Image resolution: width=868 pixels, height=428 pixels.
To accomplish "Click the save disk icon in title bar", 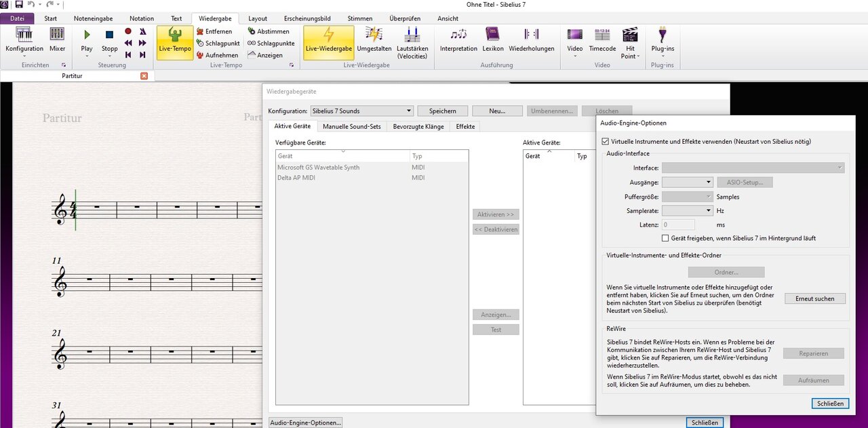I will [19, 5].
